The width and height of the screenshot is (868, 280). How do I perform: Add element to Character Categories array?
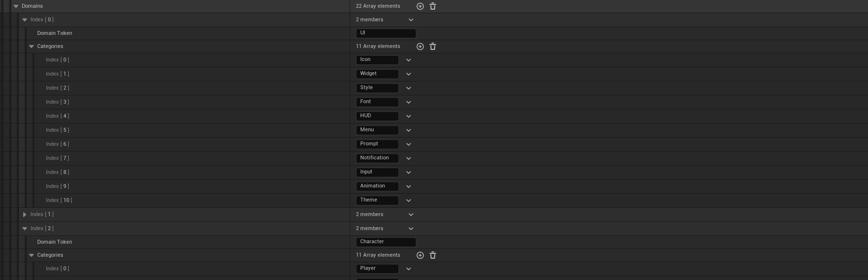[420, 255]
